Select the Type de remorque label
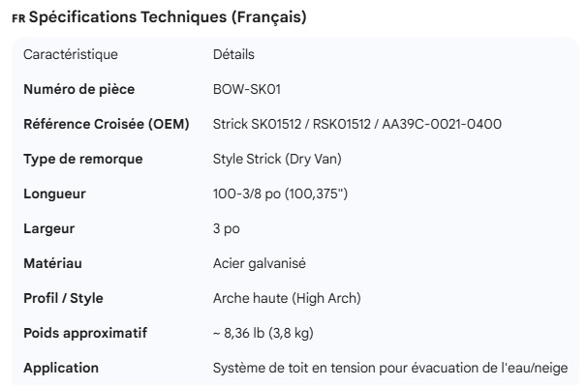Image resolution: width=588 pixels, height=387 pixels. pos(82,159)
